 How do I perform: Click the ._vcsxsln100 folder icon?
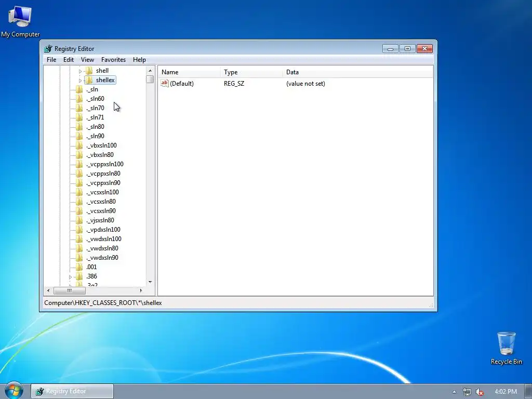[79, 192]
